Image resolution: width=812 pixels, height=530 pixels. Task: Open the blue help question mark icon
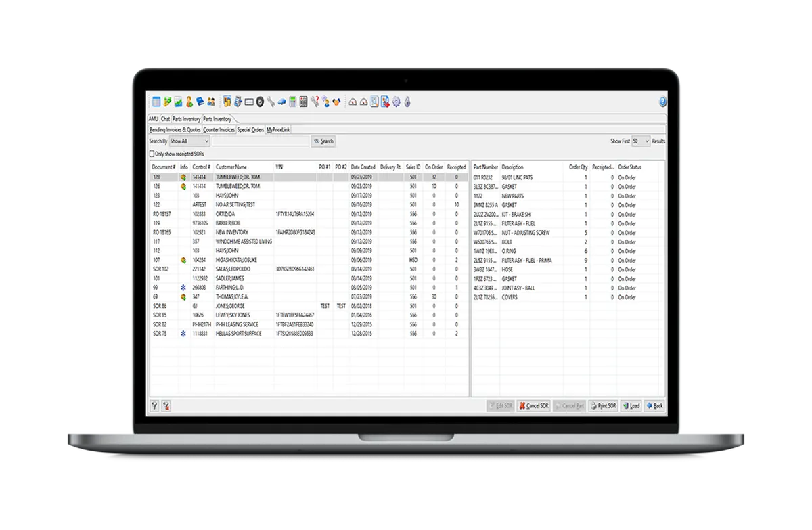click(662, 102)
